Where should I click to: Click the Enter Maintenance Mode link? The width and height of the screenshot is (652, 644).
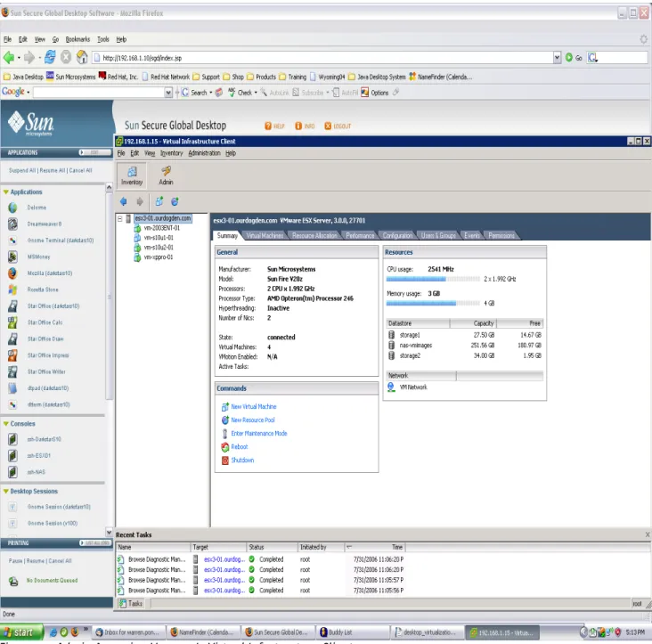pos(259,433)
